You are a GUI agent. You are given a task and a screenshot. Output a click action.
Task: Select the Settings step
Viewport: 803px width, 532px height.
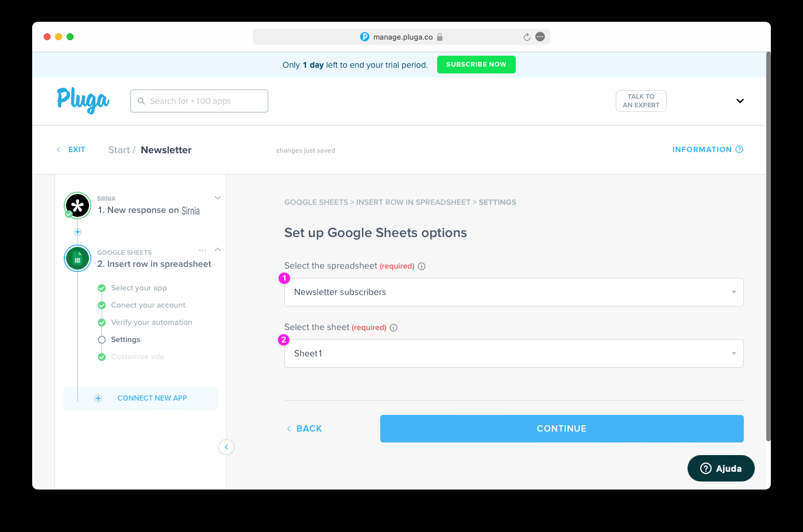125,340
